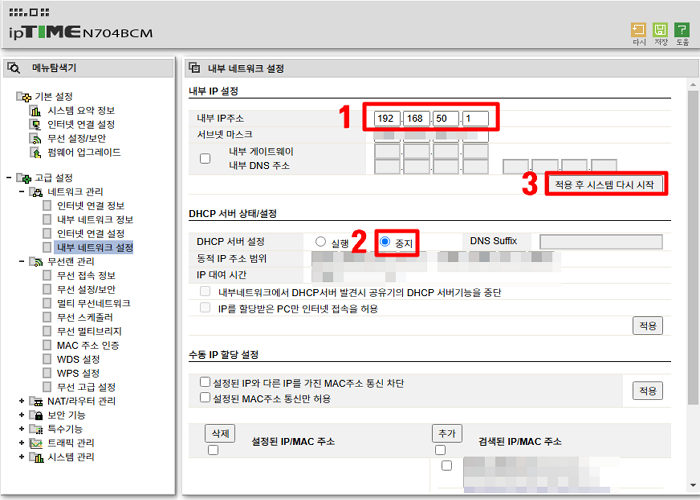Open 무선 고급 설정 menu item

[86, 387]
